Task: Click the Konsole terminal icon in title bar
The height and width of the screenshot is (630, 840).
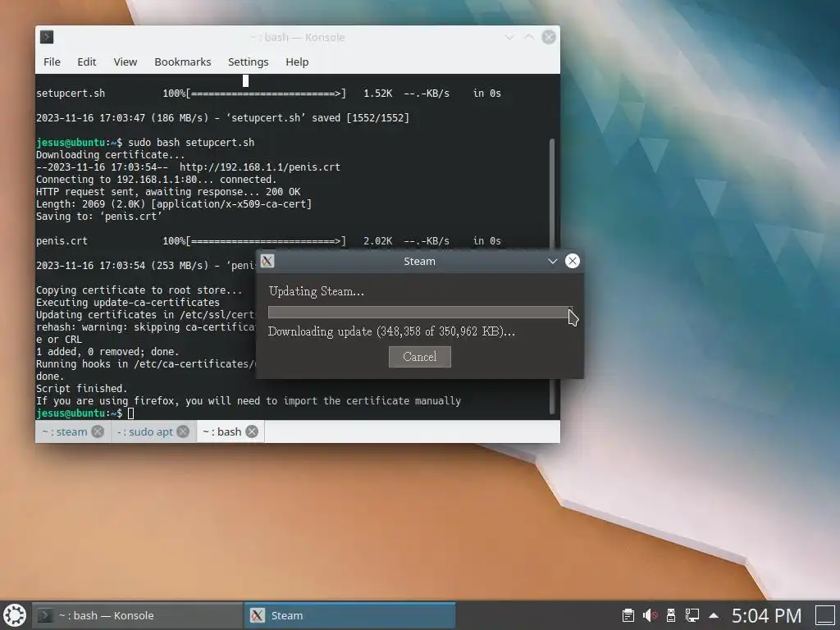Action: (47, 37)
